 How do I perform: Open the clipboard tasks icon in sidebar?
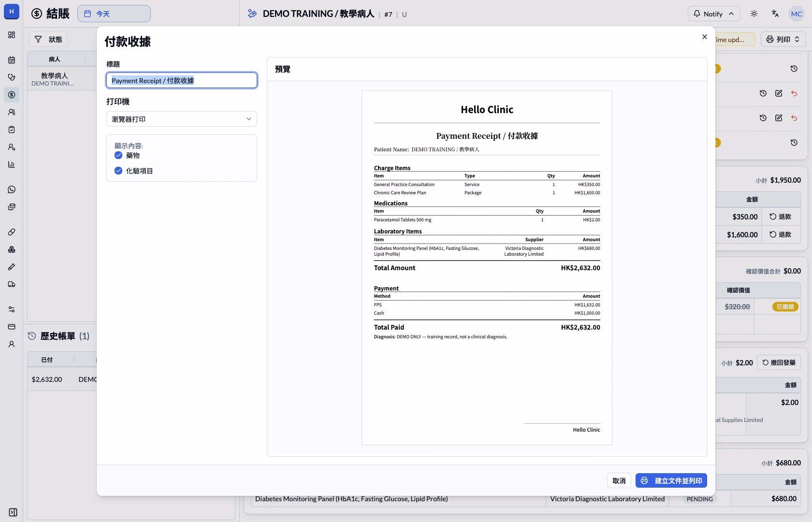[12, 130]
